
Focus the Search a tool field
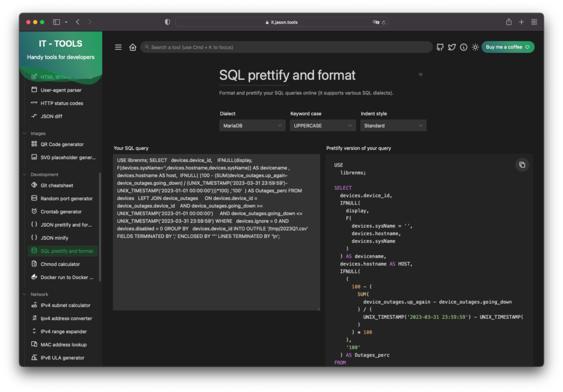pyautogui.click(x=286, y=47)
